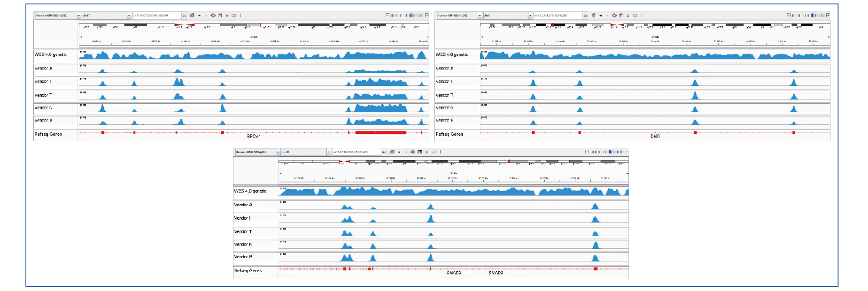Toggle the yellow popup behavior icon in the SMAD3 panel
Image resolution: width=868 pixels, height=291 pixels.
(434, 152)
